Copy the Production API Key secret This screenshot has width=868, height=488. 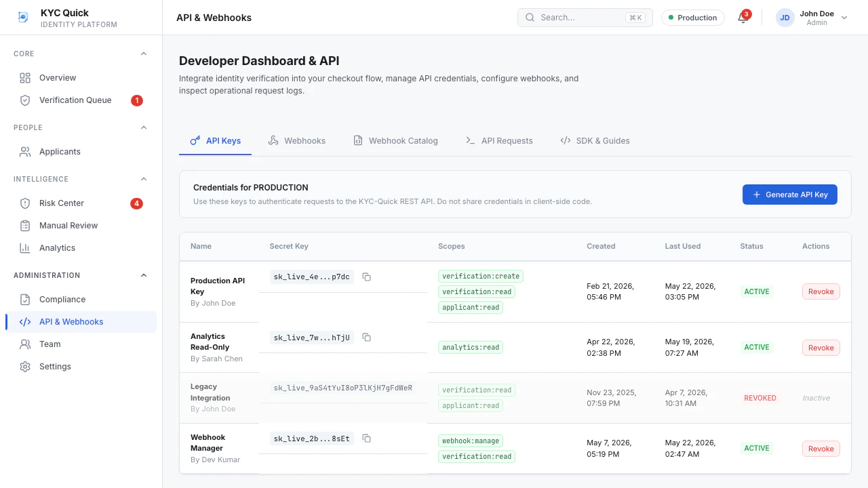(367, 277)
